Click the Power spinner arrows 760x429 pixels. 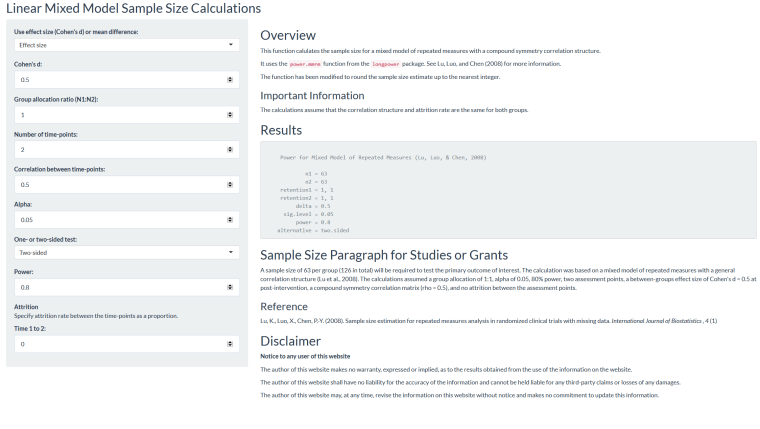231,288
